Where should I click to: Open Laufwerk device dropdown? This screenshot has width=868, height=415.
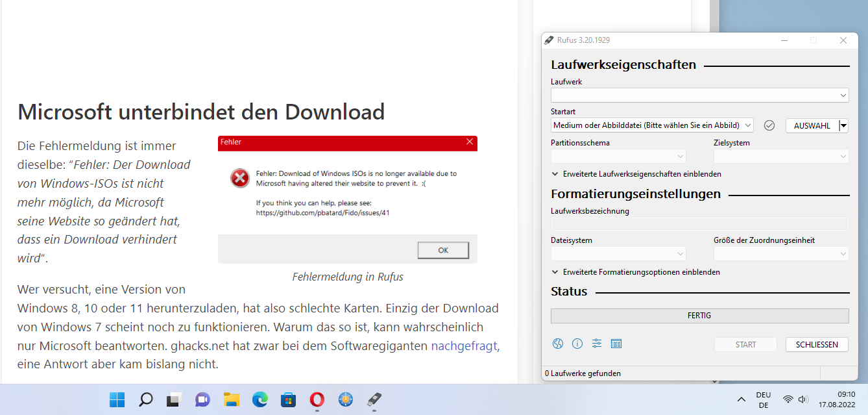click(699, 95)
